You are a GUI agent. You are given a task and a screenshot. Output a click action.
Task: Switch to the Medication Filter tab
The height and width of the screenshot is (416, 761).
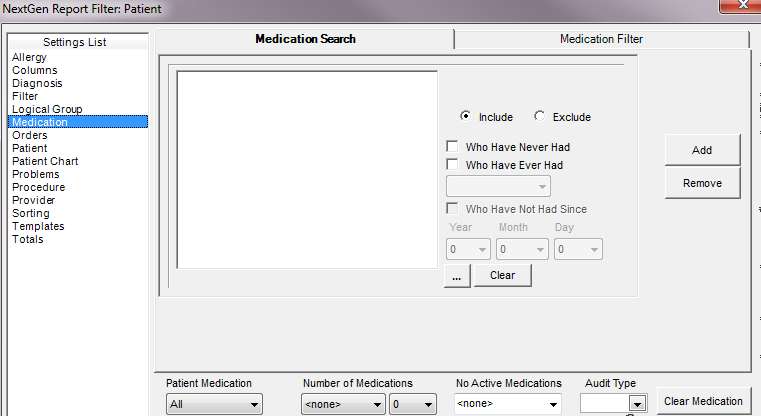click(601, 39)
